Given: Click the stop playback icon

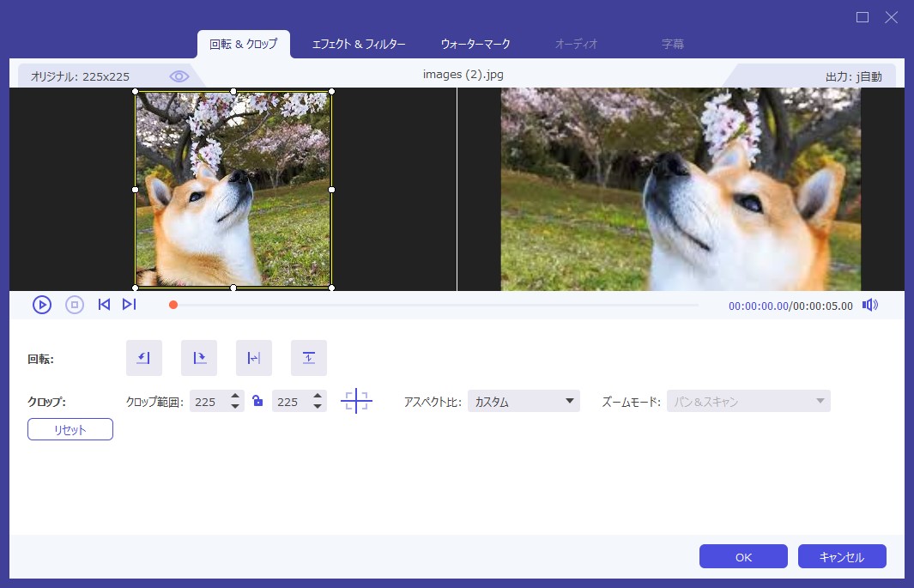Looking at the screenshot, I should coord(74,304).
